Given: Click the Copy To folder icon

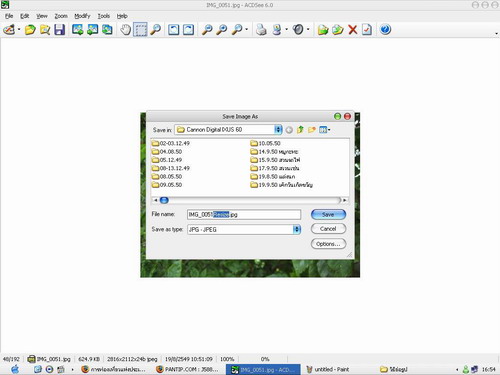Looking at the screenshot, I should click(x=323, y=30).
